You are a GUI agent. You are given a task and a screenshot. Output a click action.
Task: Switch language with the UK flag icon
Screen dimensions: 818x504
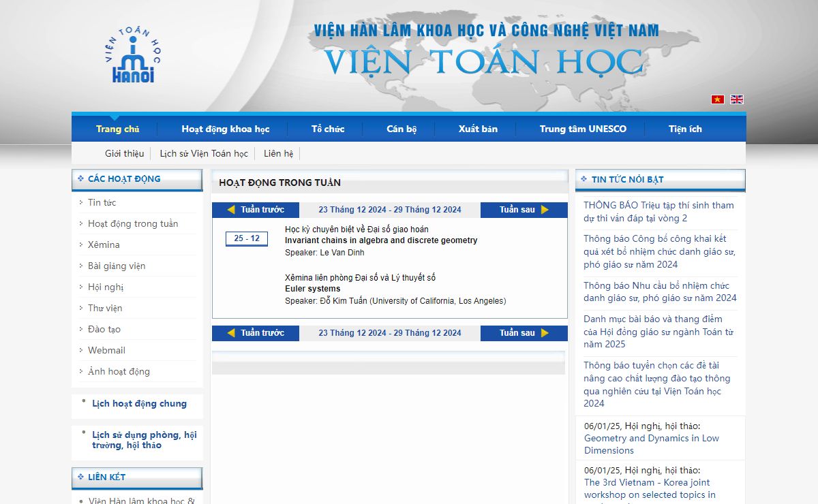[737, 99]
